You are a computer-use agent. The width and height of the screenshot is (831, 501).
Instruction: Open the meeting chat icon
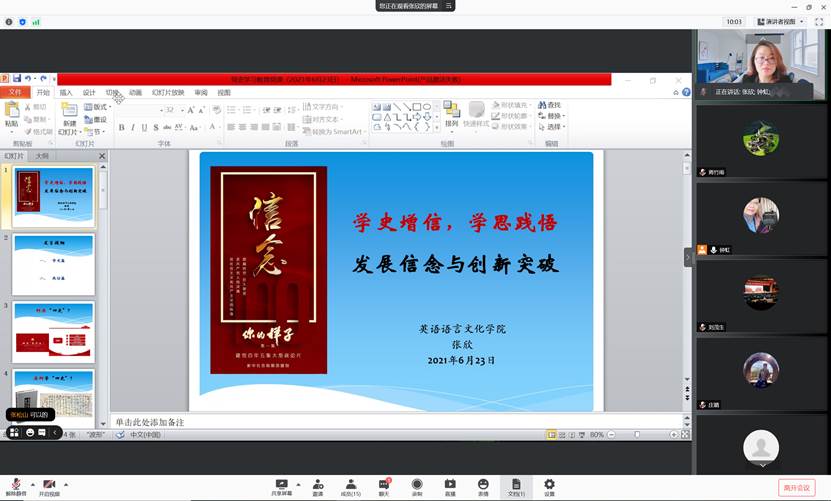pyautogui.click(x=384, y=485)
